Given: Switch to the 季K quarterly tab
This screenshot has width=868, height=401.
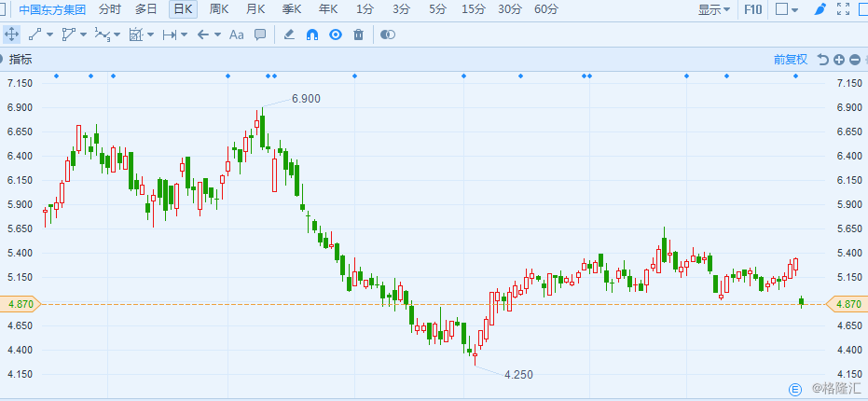Looking at the screenshot, I should [x=292, y=9].
